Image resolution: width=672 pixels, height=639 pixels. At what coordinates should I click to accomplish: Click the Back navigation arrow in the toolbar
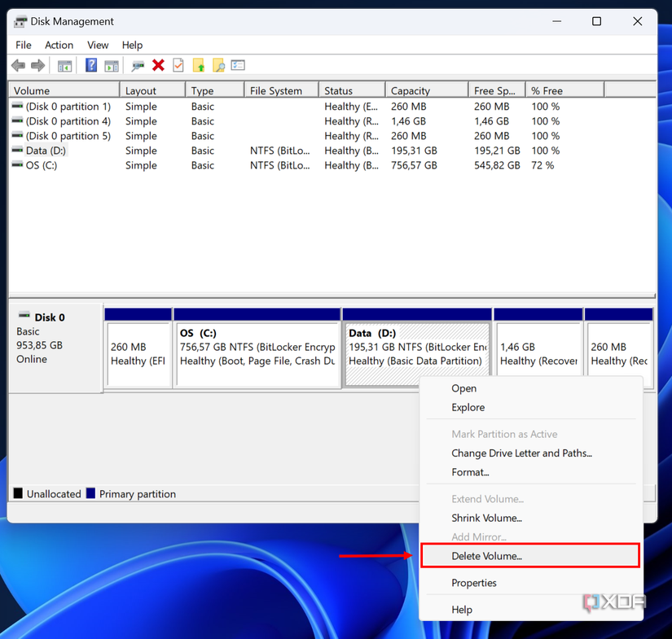click(x=19, y=65)
